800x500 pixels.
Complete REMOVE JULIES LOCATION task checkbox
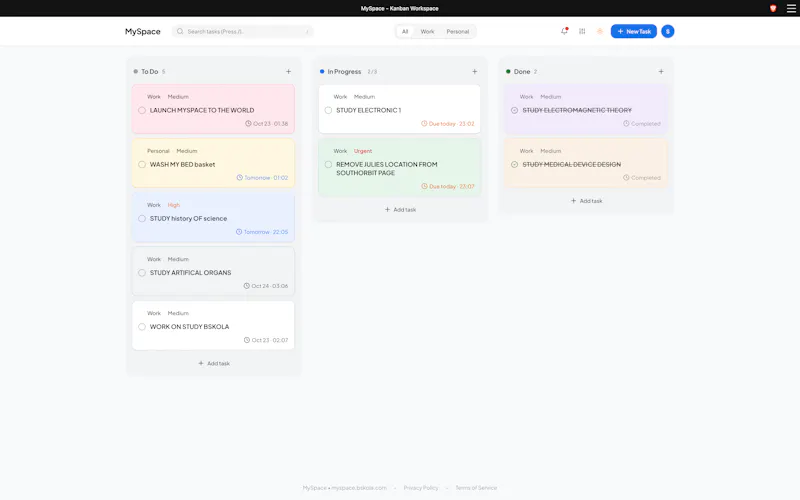(x=328, y=164)
